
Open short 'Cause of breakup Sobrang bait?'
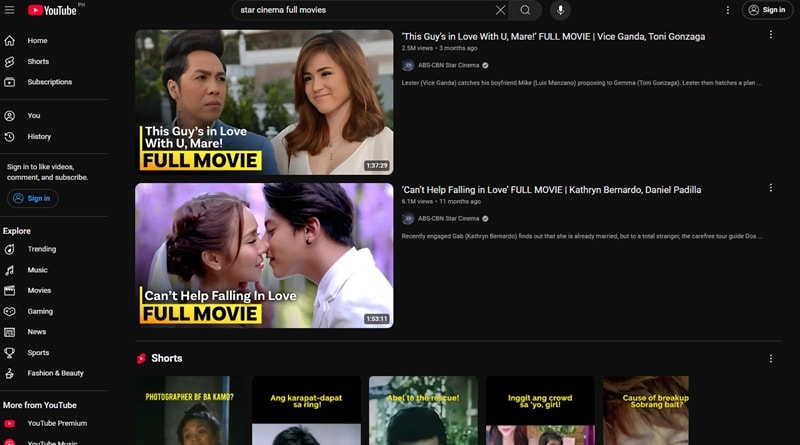[x=645, y=411]
